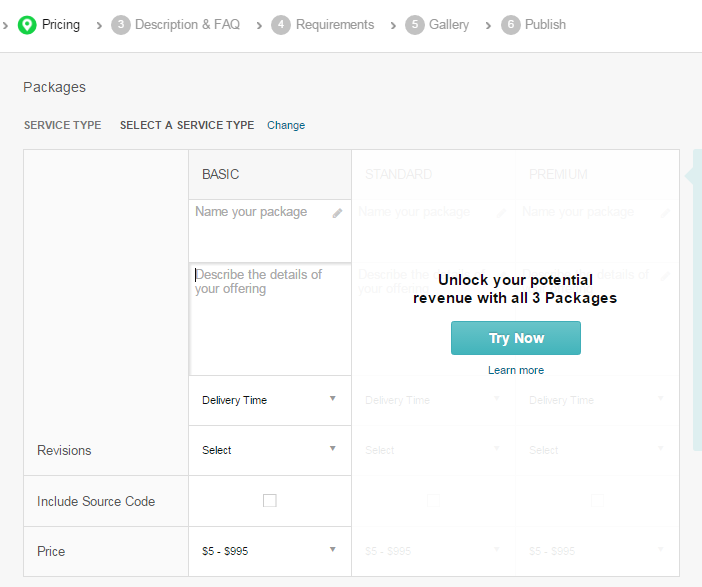Expand the Basic Revisions Select dropdown
The height and width of the screenshot is (587, 702).
pos(269,450)
